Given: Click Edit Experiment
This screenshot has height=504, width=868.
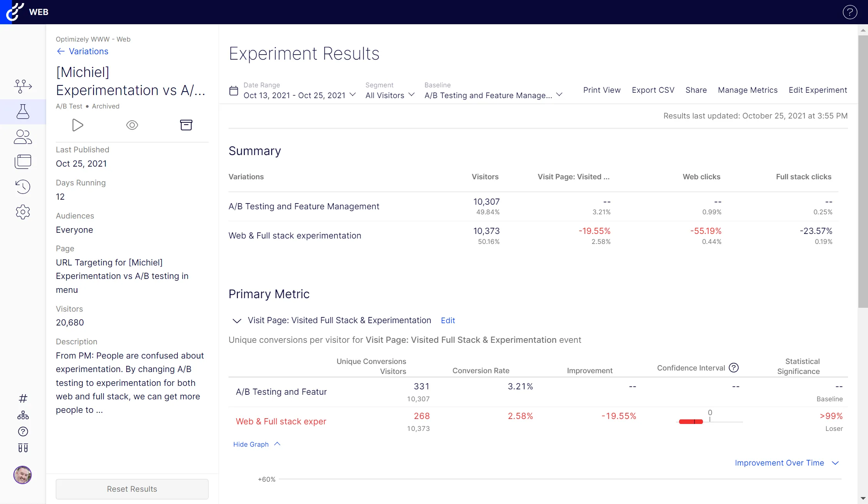Looking at the screenshot, I should click(x=818, y=90).
